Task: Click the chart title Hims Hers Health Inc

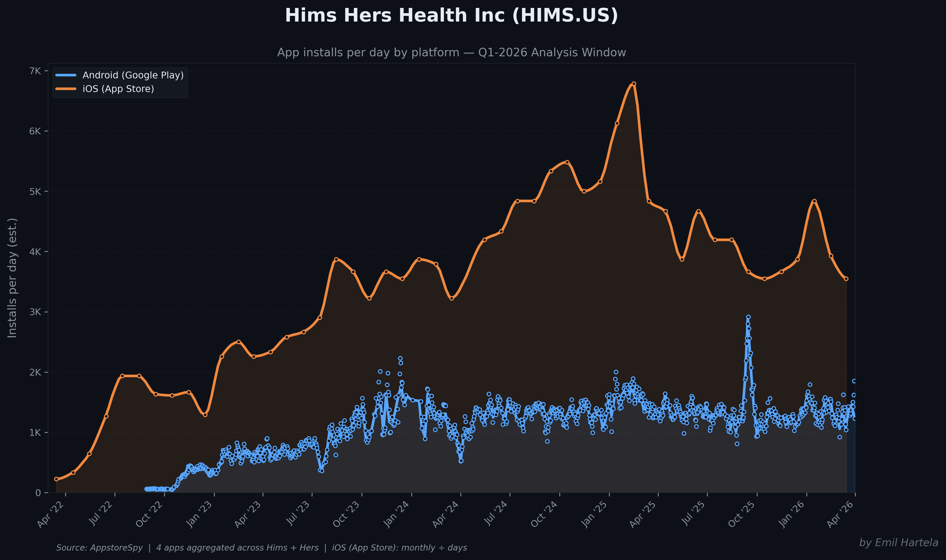Action: (451, 16)
